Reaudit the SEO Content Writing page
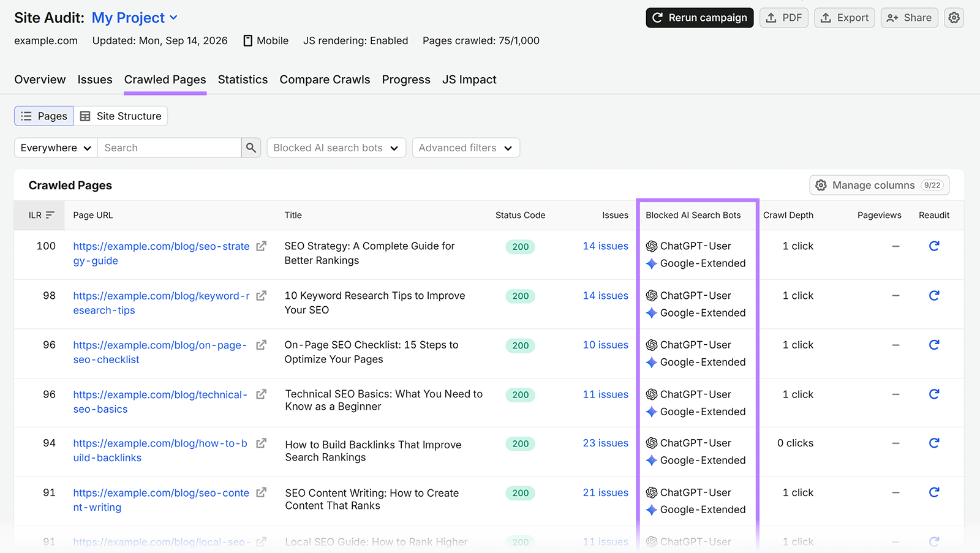The image size is (980, 553). coord(934,492)
